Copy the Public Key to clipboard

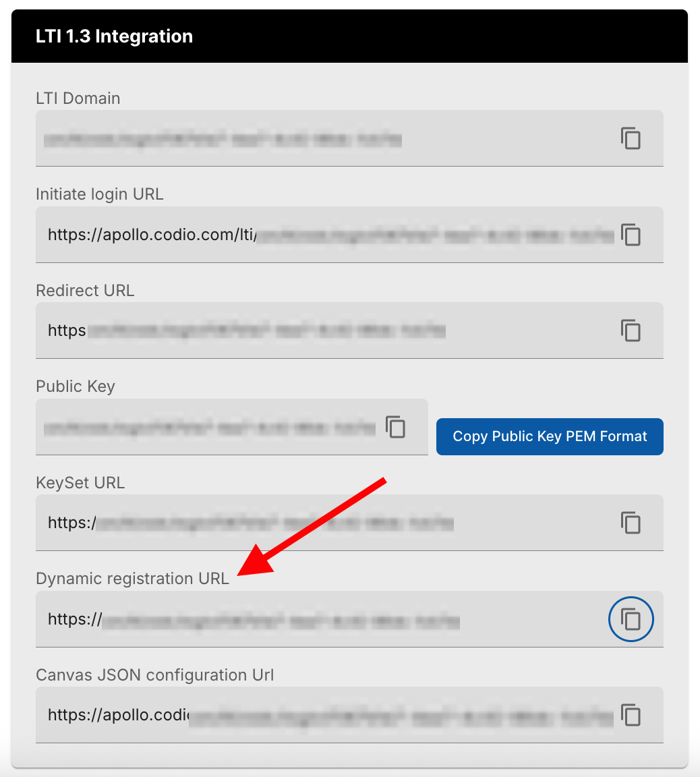click(x=396, y=427)
